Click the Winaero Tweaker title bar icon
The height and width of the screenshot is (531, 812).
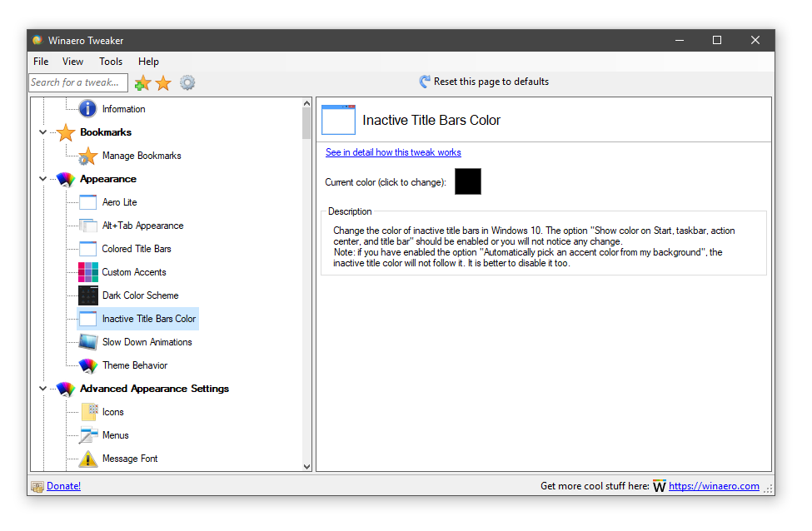(37, 41)
